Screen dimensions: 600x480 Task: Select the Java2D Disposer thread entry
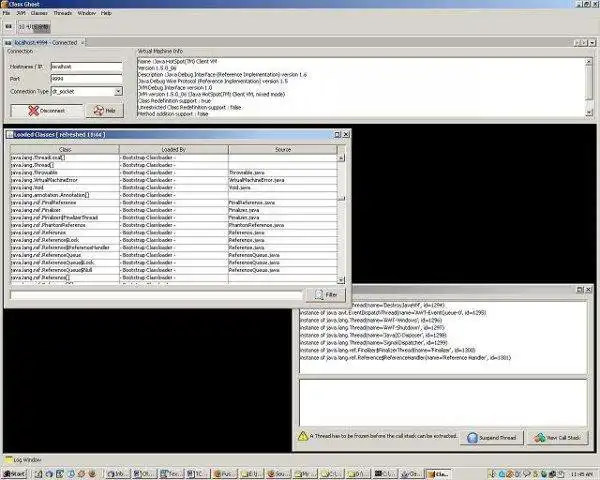click(373, 335)
